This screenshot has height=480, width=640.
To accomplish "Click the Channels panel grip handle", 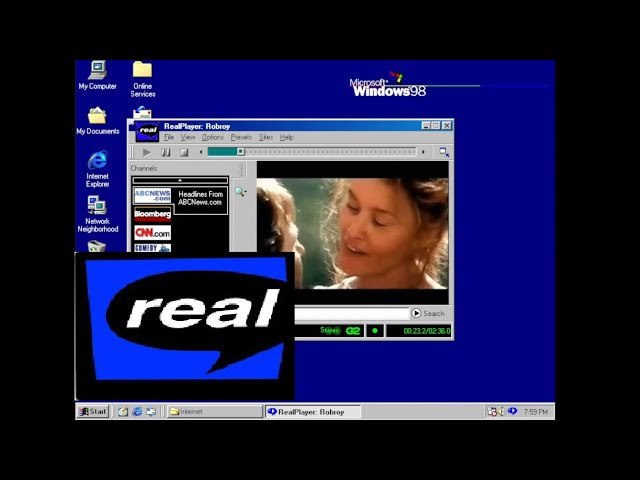I will [x=241, y=169].
